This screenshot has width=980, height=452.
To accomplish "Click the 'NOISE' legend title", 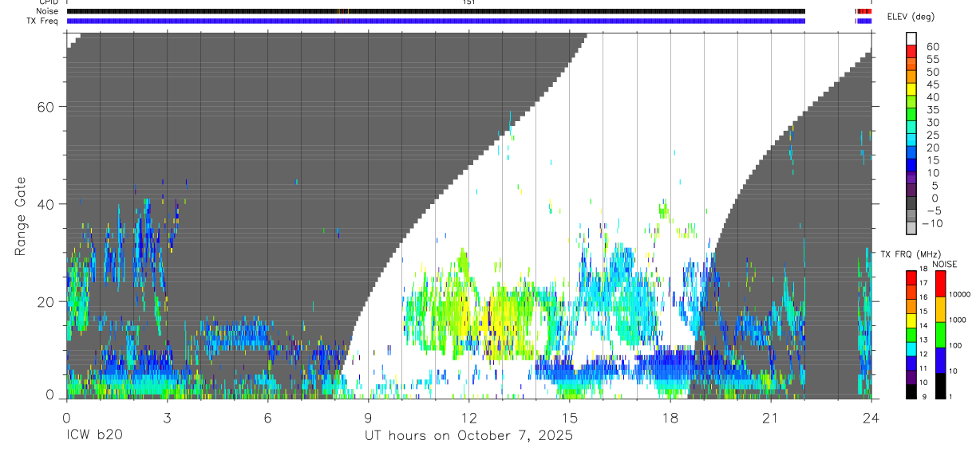I will pyautogui.click(x=944, y=264).
